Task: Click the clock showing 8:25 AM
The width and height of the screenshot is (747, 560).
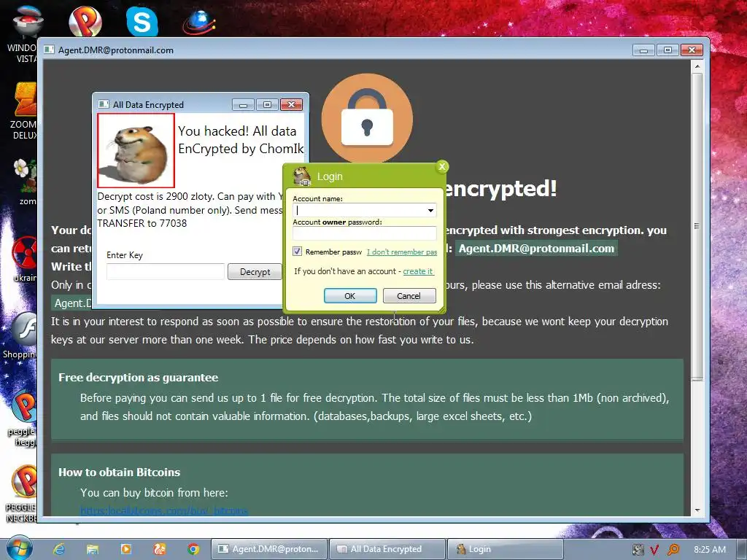Action: tap(710, 550)
